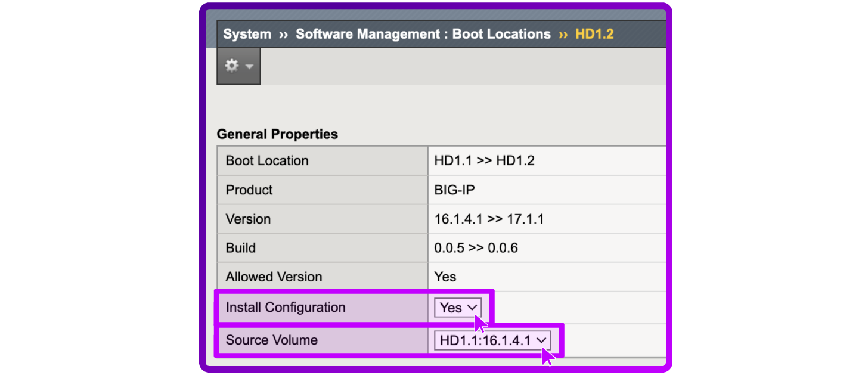Open the Install Configuration dropdown showing Yes
This screenshot has width=868, height=375.
458,308
